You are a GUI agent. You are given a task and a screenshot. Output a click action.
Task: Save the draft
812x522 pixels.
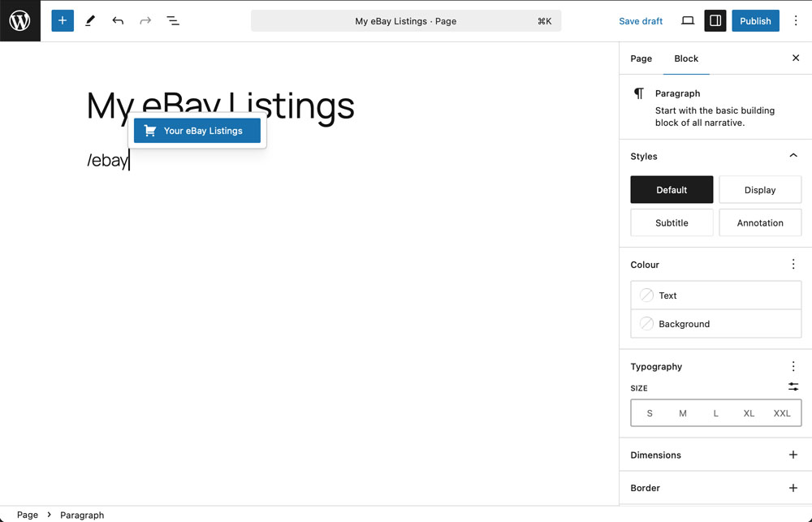[x=641, y=21]
